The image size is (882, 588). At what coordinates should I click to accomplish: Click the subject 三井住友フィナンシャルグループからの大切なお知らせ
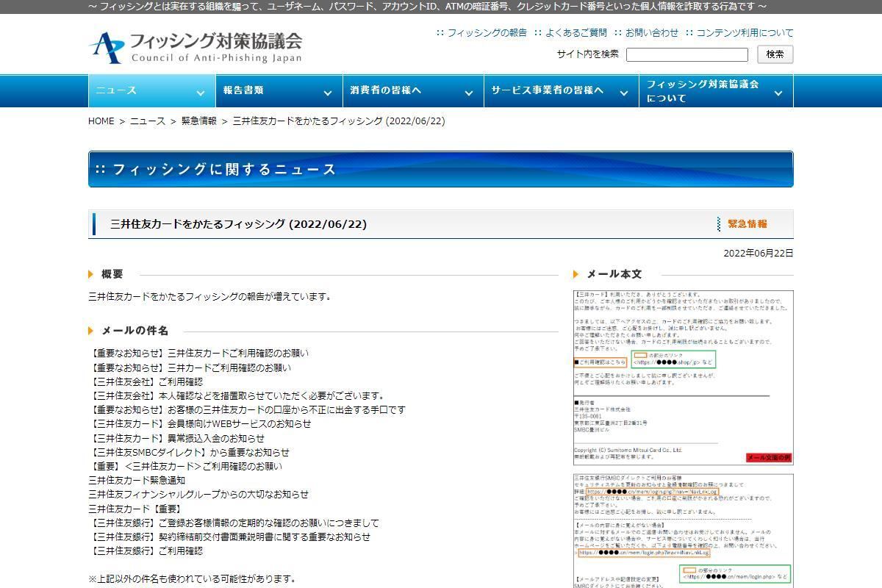[x=198, y=494]
